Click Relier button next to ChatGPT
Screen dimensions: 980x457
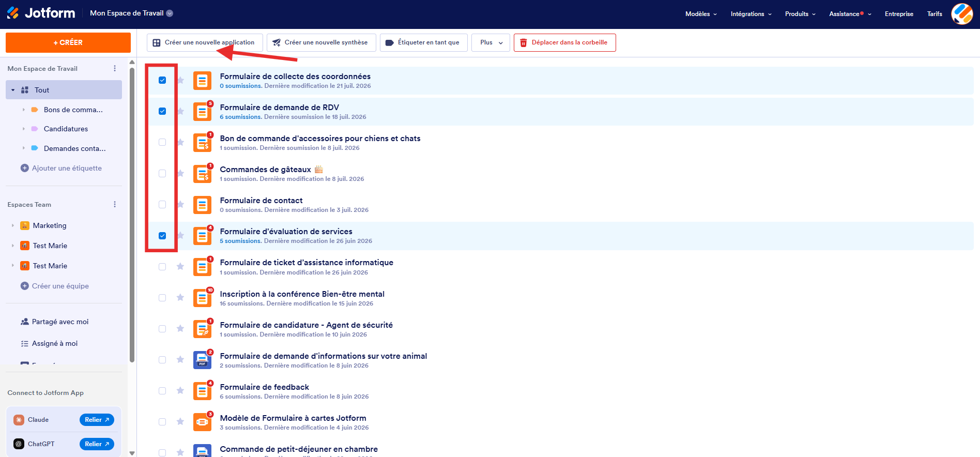(x=97, y=444)
